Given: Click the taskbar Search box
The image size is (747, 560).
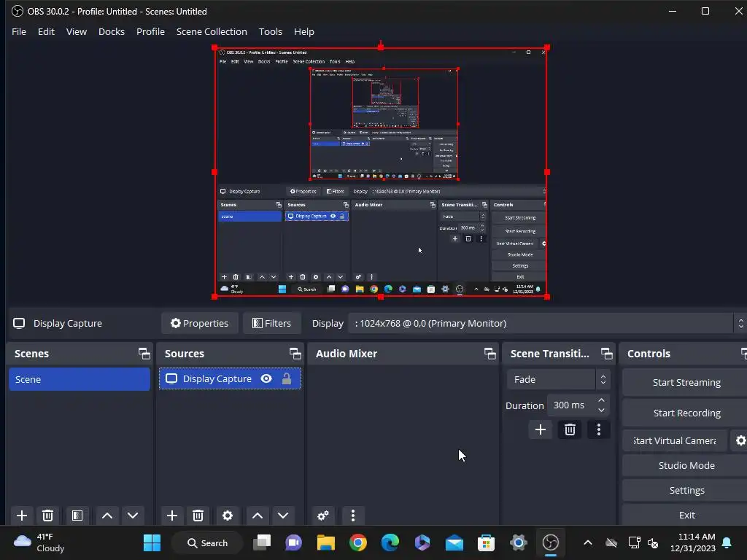Looking at the screenshot, I should click(x=207, y=542).
